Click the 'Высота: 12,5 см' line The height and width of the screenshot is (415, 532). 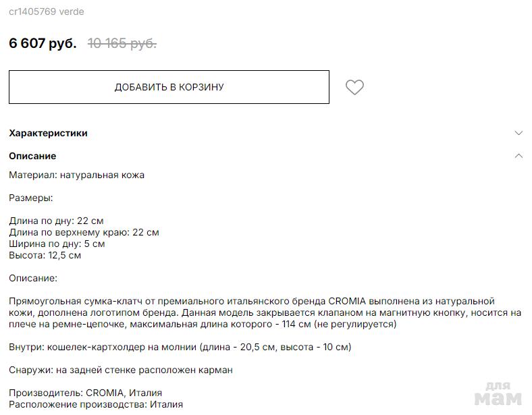[45, 255]
